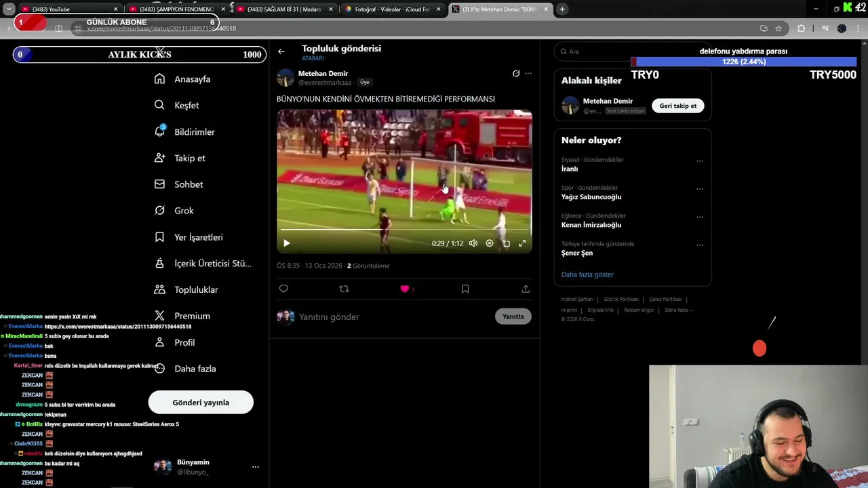Click Grok icon on the post header

point(516,73)
